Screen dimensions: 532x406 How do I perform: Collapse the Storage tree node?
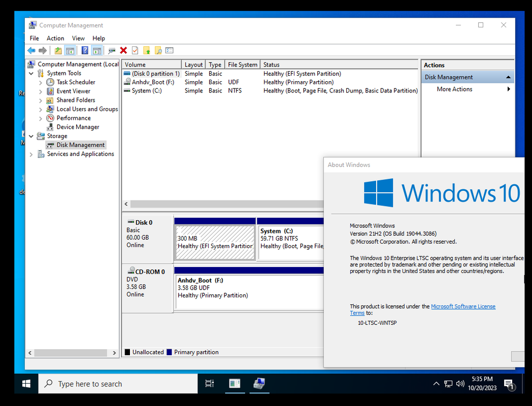[31, 137]
